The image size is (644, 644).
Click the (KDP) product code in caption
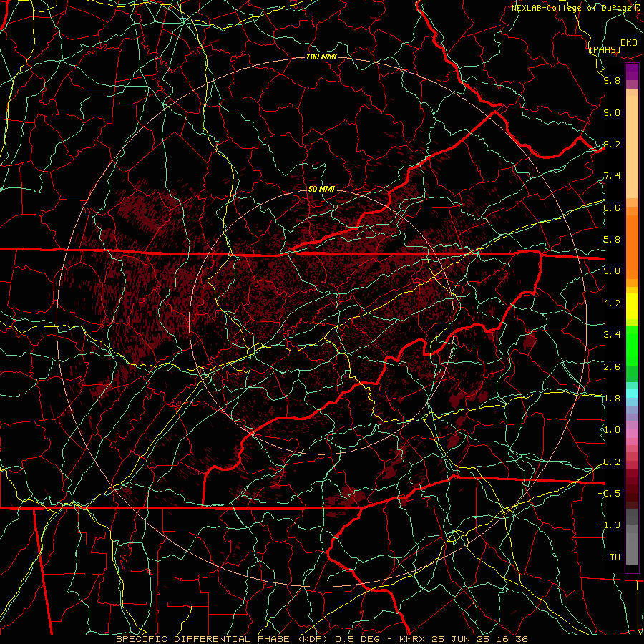[313, 639]
